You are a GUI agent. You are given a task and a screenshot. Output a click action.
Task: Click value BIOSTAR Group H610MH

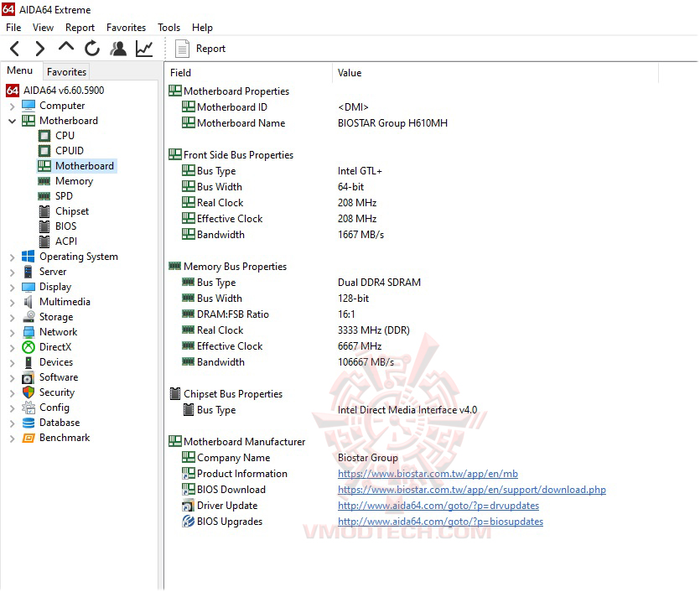[x=392, y=123]
